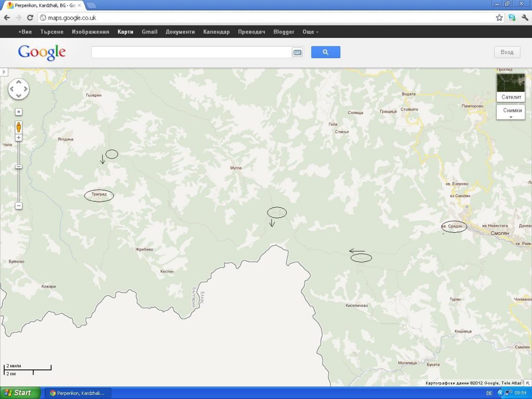Open Gmail from the Google bar
Screen dimensions: 532x399
tap(150, 32)
